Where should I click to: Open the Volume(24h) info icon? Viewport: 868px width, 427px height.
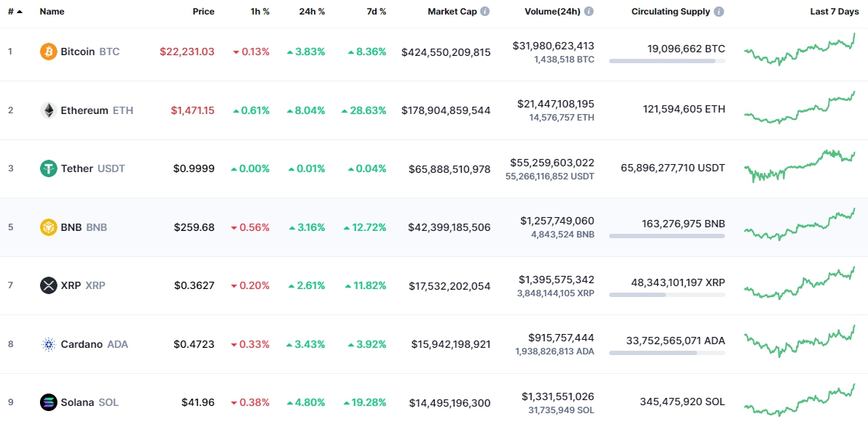pyautogui.click(x=589, y=12)
